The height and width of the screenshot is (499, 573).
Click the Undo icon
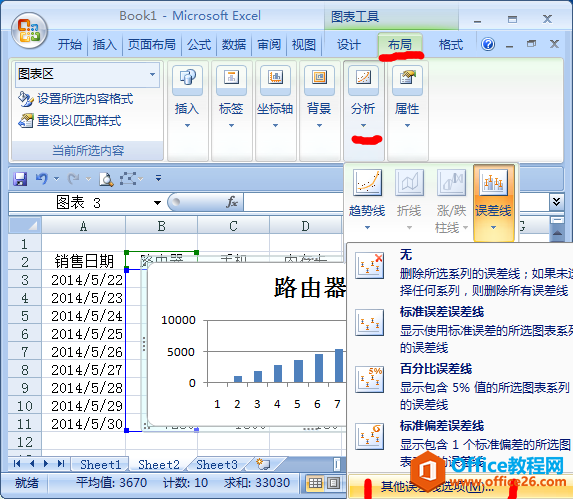point(42,179)
